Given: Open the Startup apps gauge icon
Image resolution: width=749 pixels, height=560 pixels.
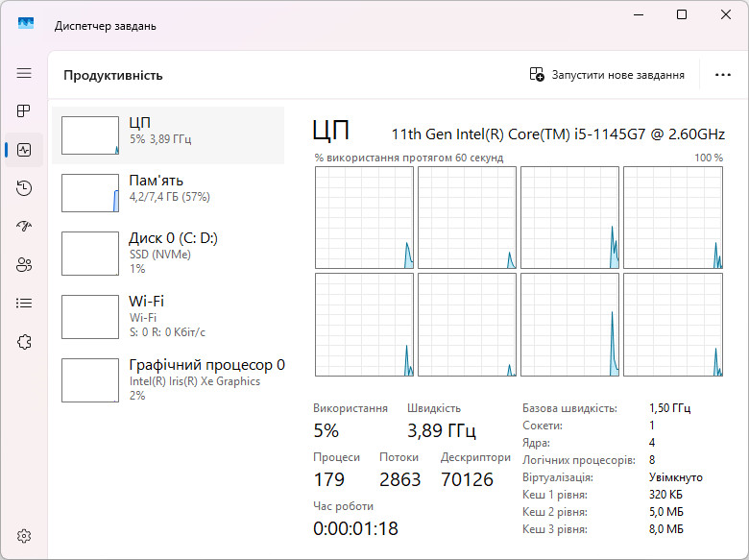Looking at the screenshot, I should 24,226.
